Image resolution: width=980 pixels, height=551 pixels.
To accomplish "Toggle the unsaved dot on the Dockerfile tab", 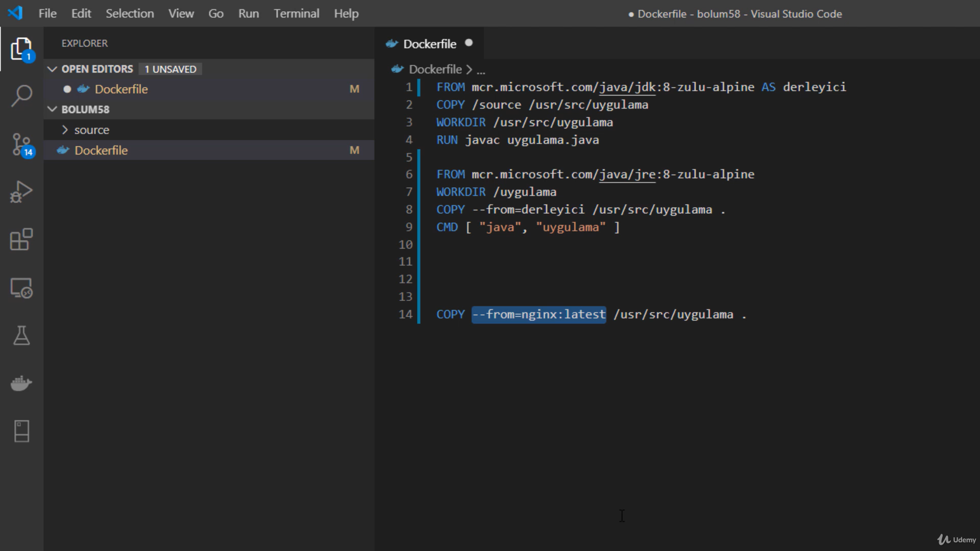I will [469, 43].
